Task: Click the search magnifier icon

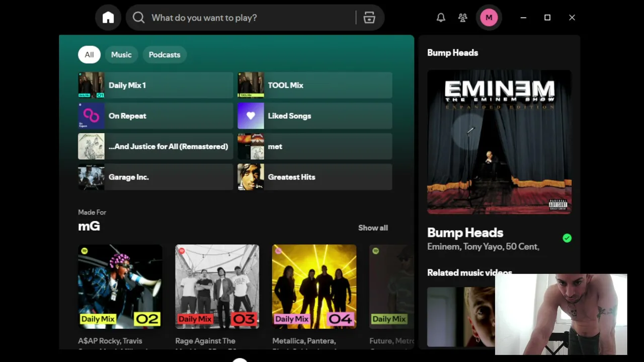Action: (x=138, y=18)
